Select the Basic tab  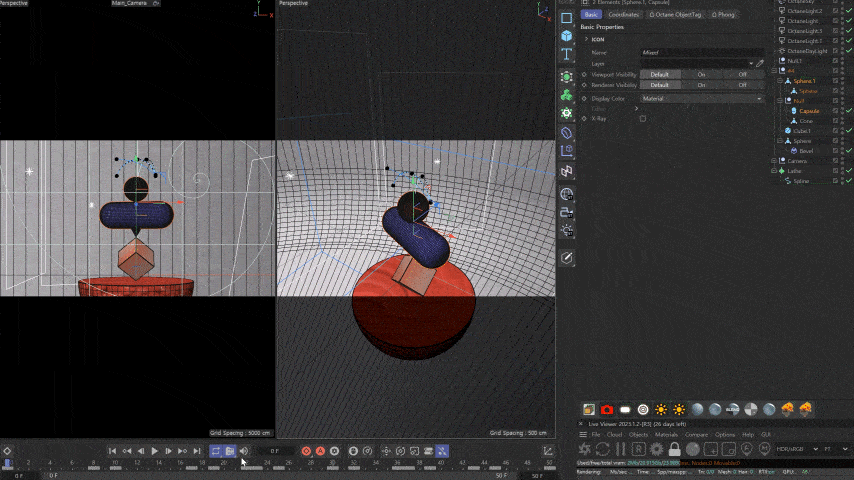[x=591, y=15]
